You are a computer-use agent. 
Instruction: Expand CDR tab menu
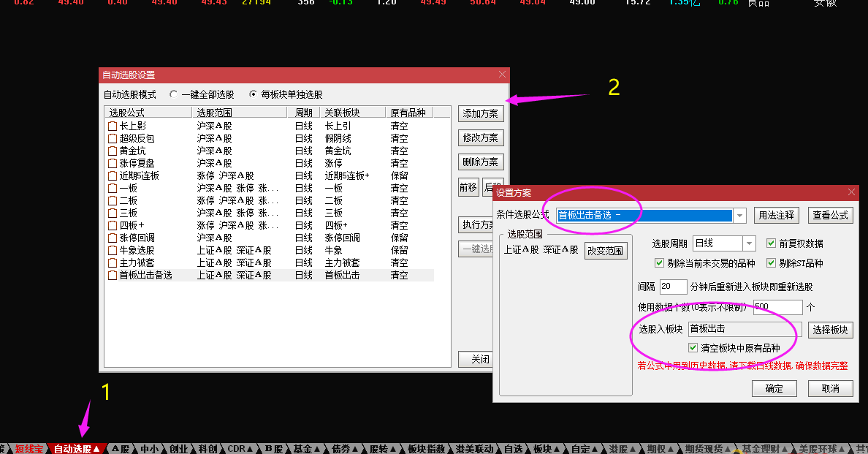click(250, 449)
